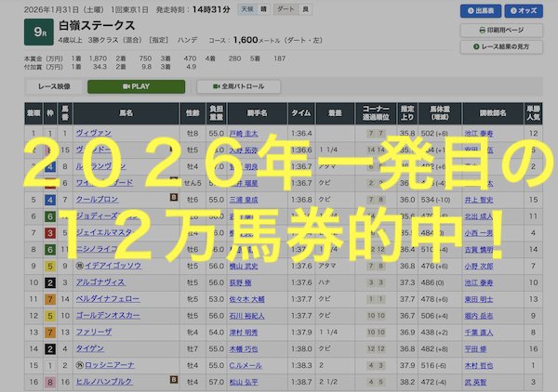Open trainer link 平田 修
Screen dimensions: 558x392
coord(475,349)
